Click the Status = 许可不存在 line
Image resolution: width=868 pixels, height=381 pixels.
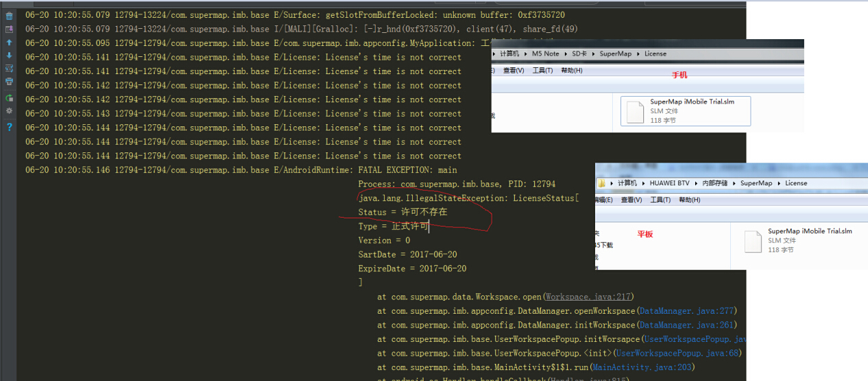click(x=402, y=212)
